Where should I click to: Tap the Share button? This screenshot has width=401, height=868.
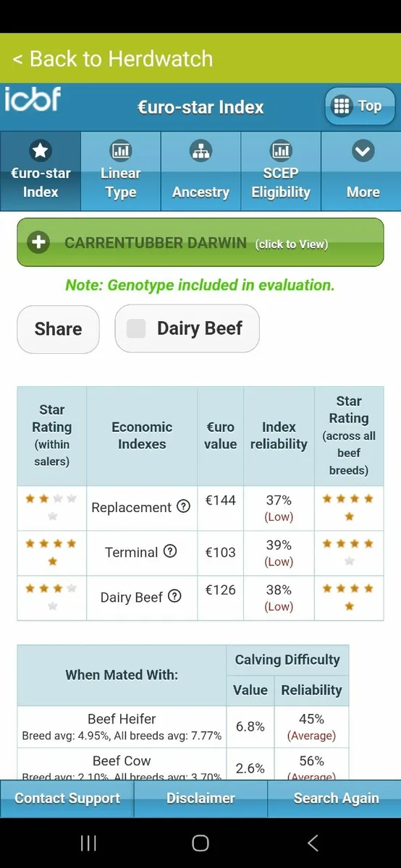point(58,329)
